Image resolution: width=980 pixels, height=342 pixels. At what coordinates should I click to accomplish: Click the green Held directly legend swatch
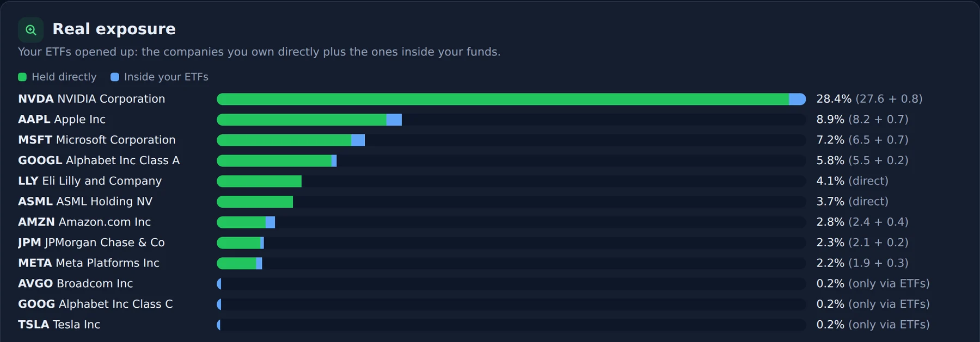tap(22, 77)
